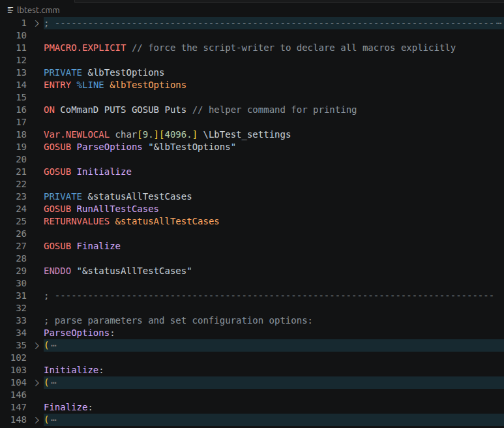The width and height of the screenshot is (504, 428).
Task: Click the ParseOptions call on line 19
Action: click(x=110, y=147)
